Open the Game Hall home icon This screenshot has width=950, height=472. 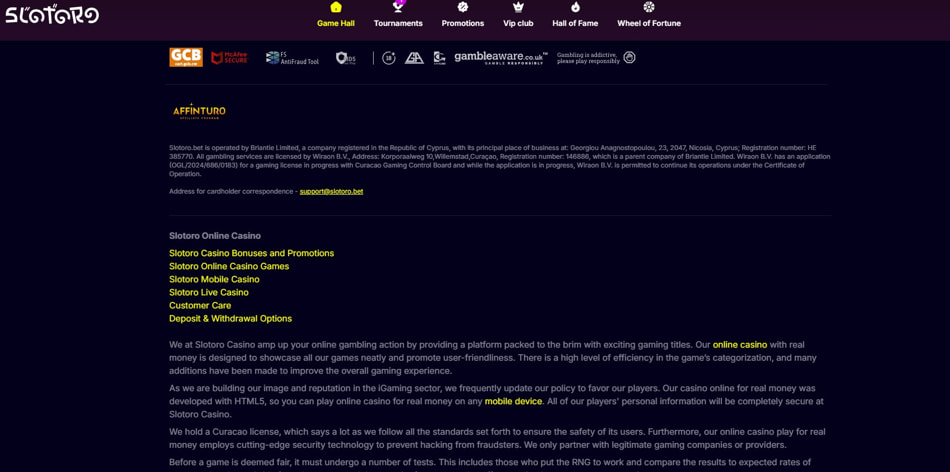[336, 8]
